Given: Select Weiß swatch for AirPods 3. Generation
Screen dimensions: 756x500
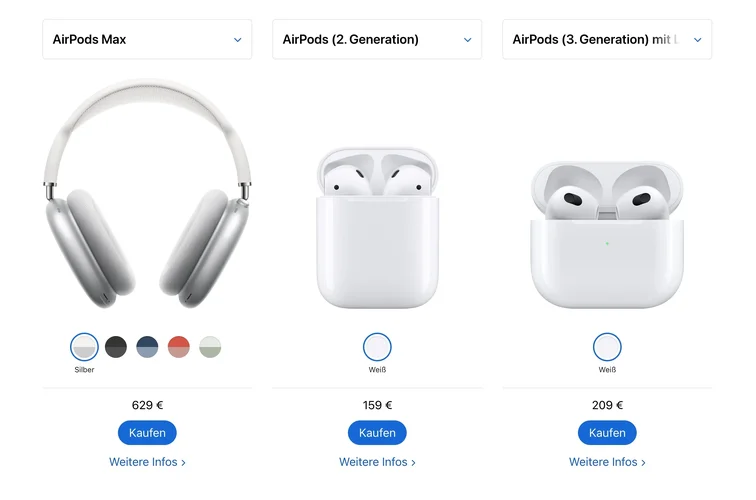Looking at the screenshot, I should pyautogui.click(x=607, y=347).
